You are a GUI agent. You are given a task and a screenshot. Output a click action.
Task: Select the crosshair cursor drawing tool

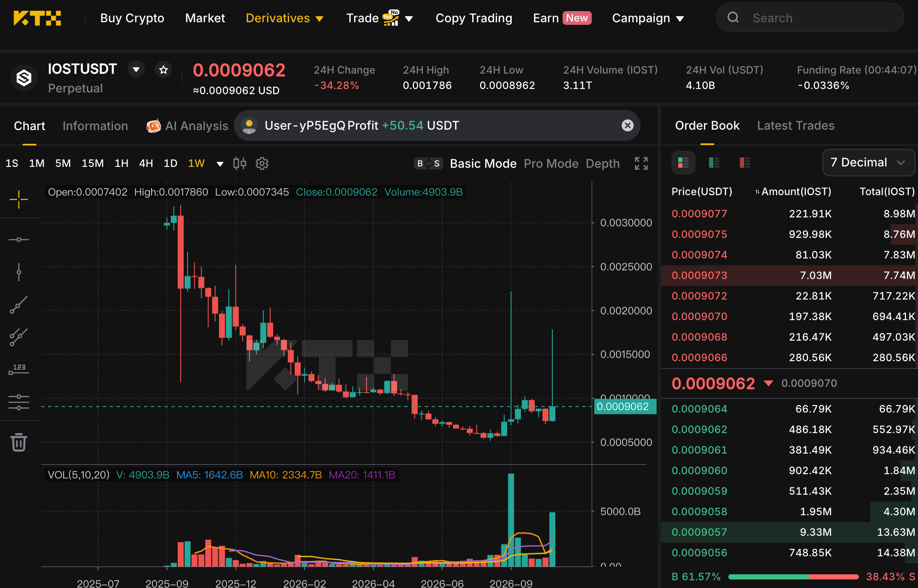click(19, 199)
